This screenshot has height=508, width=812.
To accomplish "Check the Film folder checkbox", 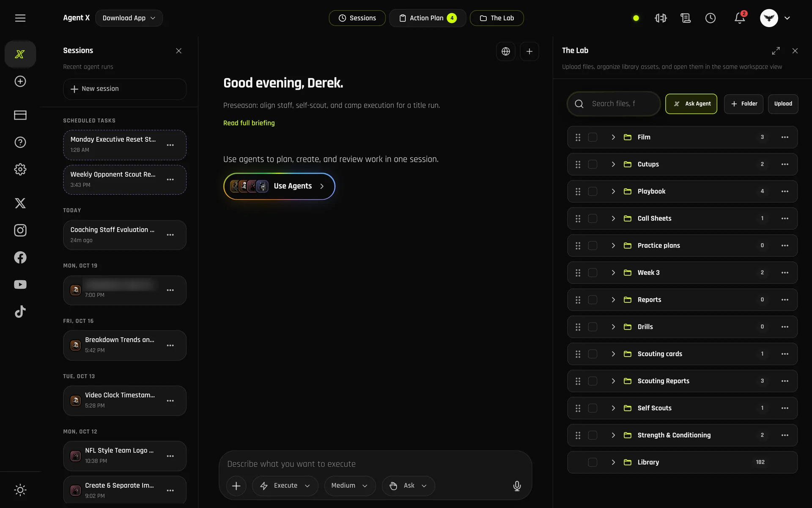I will coord(593,137).
